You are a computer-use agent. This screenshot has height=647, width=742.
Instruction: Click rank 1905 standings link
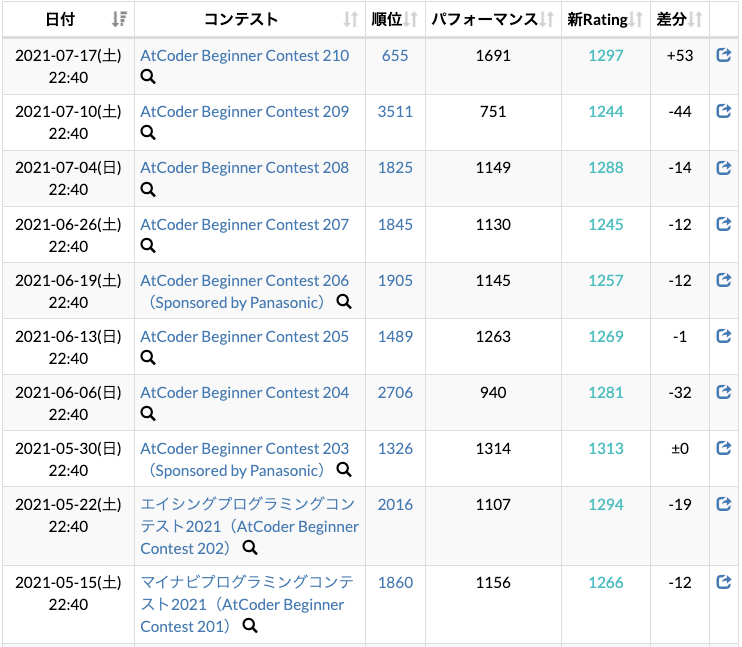tap(395, 281)
